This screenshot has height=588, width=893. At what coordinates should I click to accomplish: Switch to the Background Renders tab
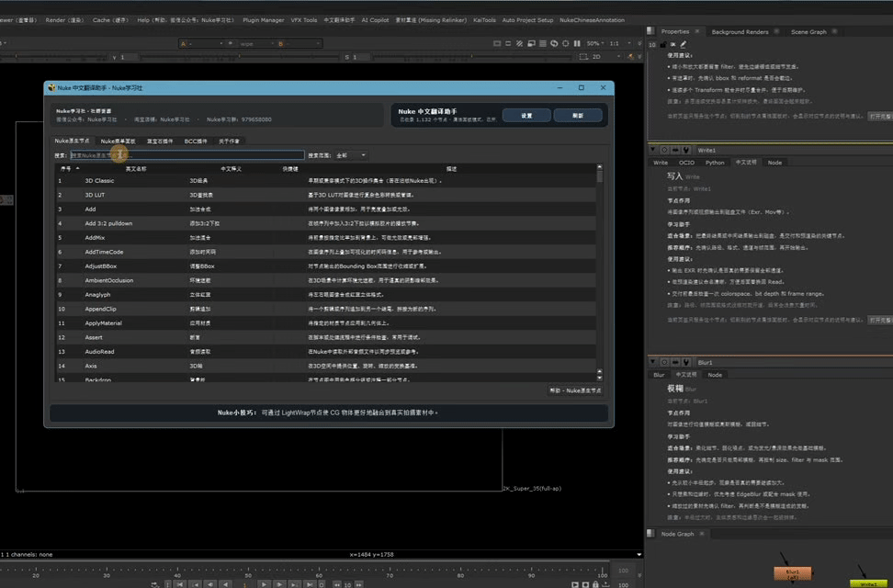[740, 32]
